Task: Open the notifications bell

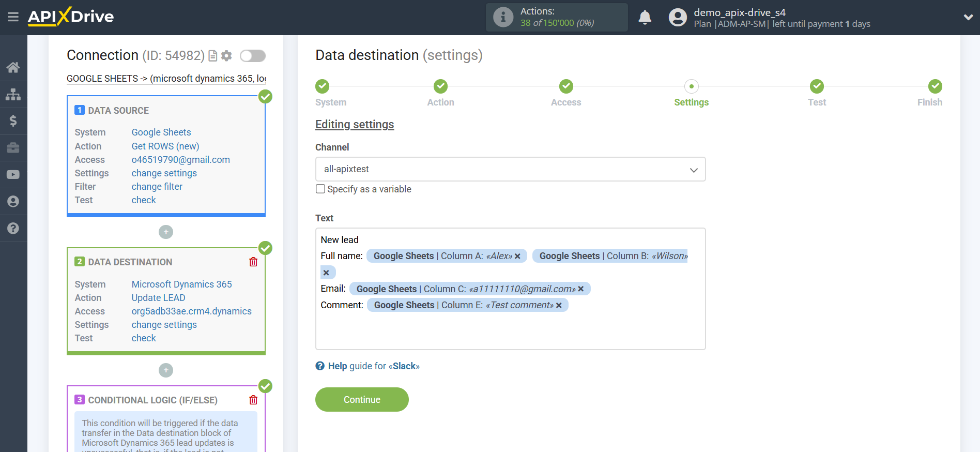Action: (x=645, y=18)
